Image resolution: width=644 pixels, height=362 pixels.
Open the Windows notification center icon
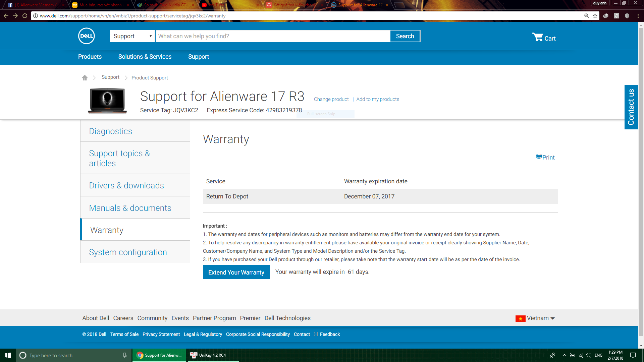(x=633, y=355)
